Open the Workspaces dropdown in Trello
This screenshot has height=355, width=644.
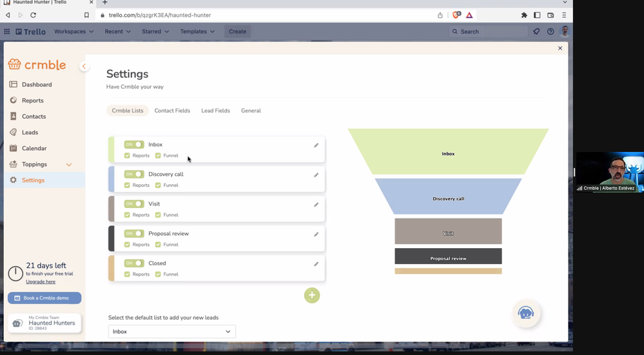[x=74, y=32]
